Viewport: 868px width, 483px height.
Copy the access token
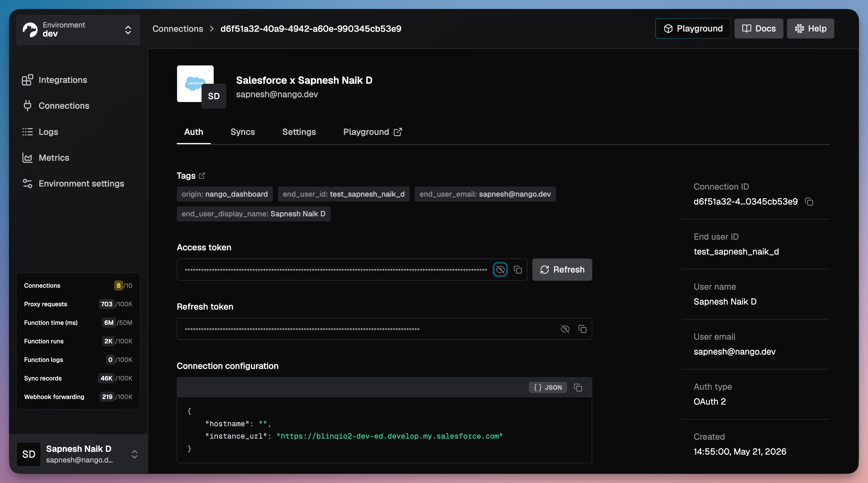tap(518, 269)
